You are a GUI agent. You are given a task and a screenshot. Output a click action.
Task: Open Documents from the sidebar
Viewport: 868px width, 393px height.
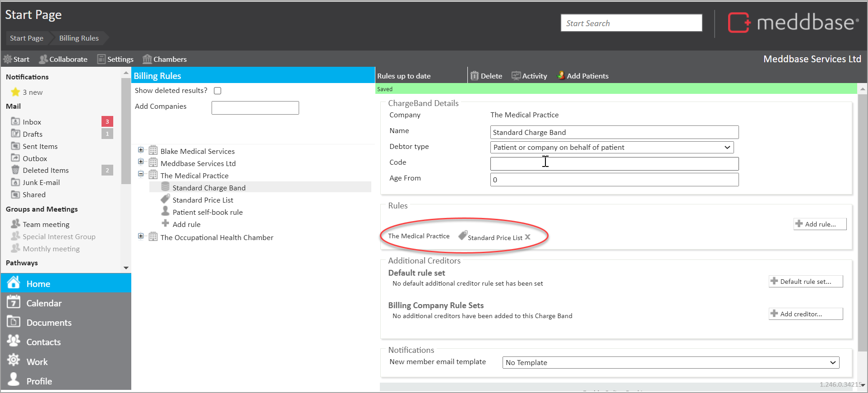[49, 323]
